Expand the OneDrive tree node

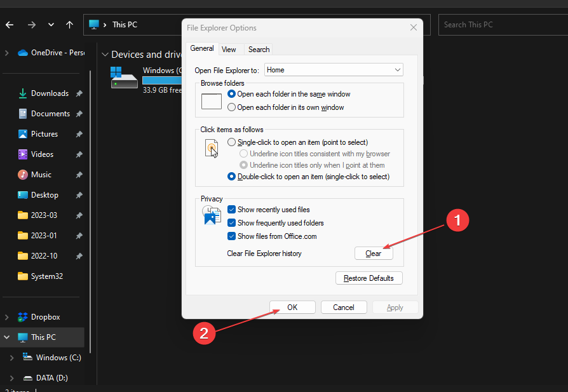(x=7, y=53)
